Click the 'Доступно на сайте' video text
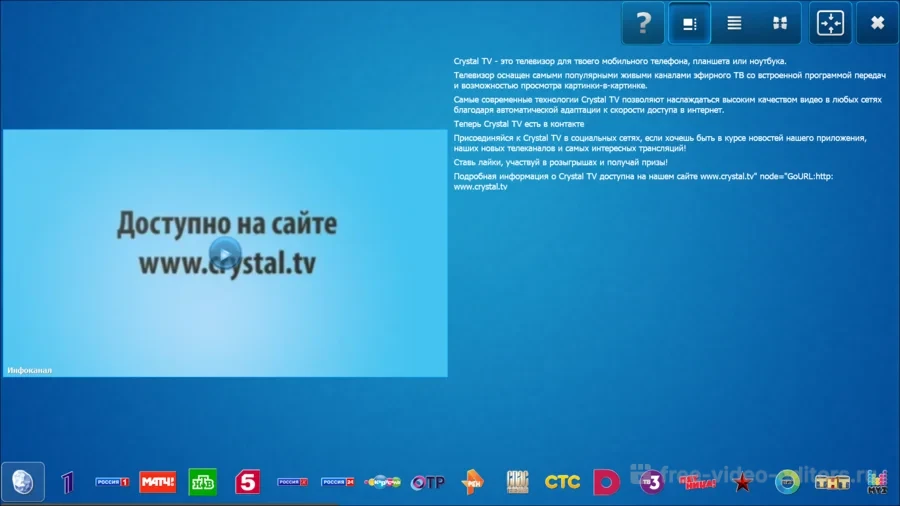Screen dimensions: 900x506 point(227,224)
